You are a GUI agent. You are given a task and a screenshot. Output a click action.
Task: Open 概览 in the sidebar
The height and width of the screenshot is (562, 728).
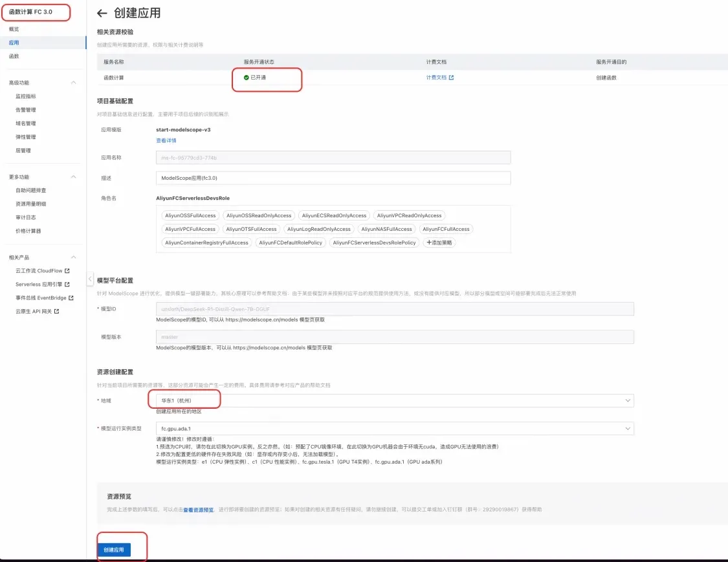click(14, 29)
